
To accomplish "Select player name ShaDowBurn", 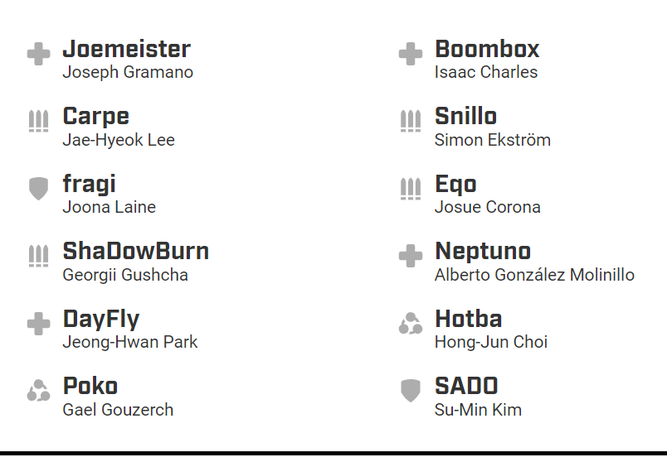I will (136, 251).
